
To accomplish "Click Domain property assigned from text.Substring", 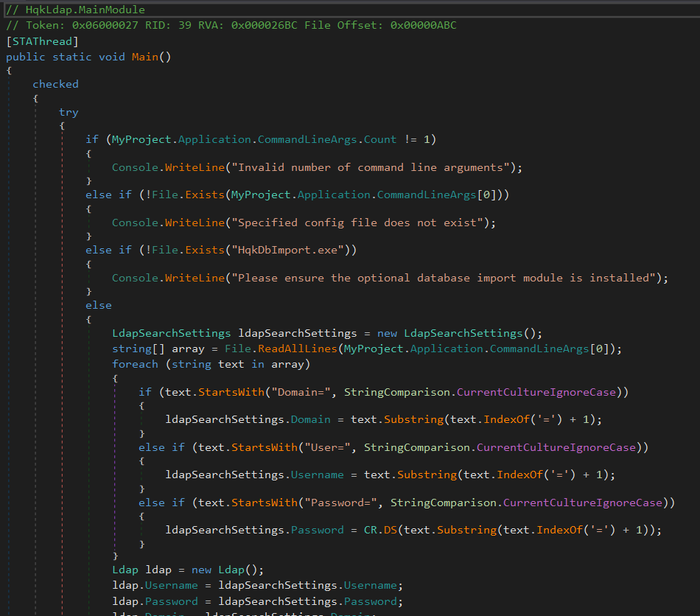I will click(x=311, y=419).
